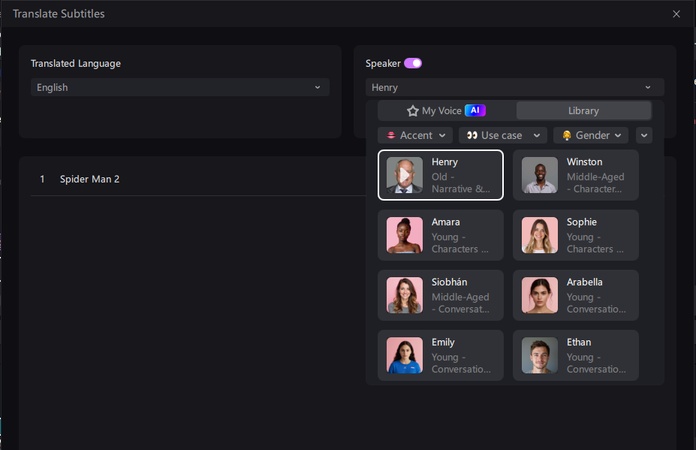Open the Use case filter
Image resolution: width=696 pixels, height=450 pixels.
click(503, 135)
